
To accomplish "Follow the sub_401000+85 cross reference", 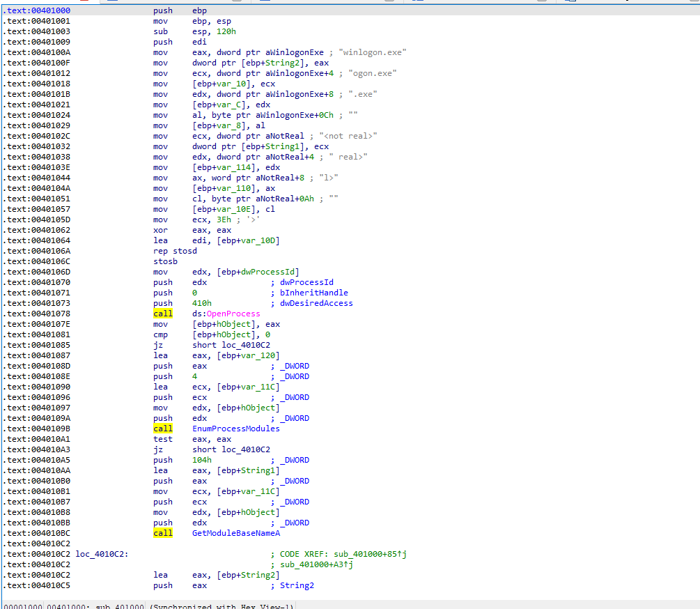I will 370,555.
